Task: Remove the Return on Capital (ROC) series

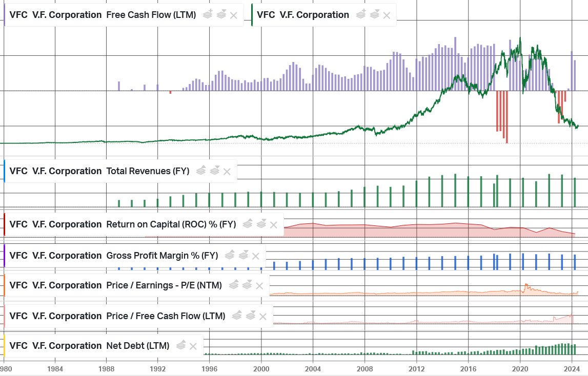Action: (x=274, y=225)
